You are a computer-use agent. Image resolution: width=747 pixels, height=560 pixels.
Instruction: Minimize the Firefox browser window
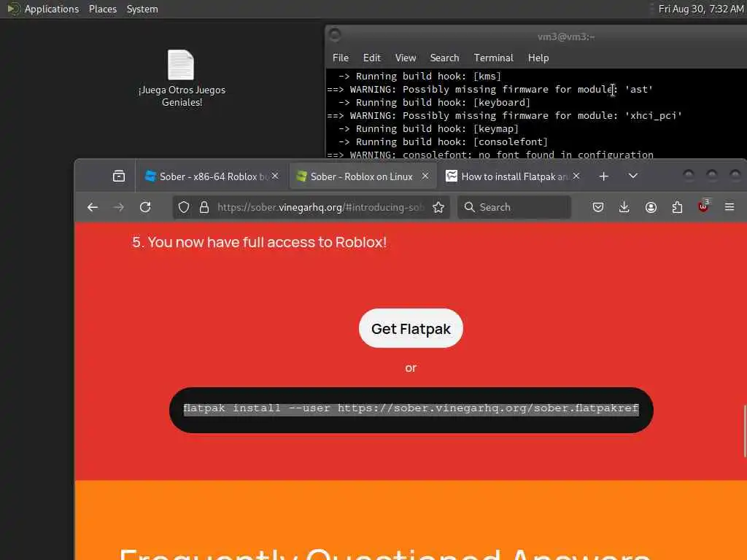tap(689, 176)
